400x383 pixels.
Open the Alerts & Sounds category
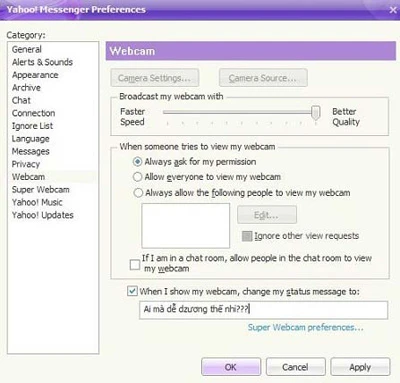tap(42, 62)
